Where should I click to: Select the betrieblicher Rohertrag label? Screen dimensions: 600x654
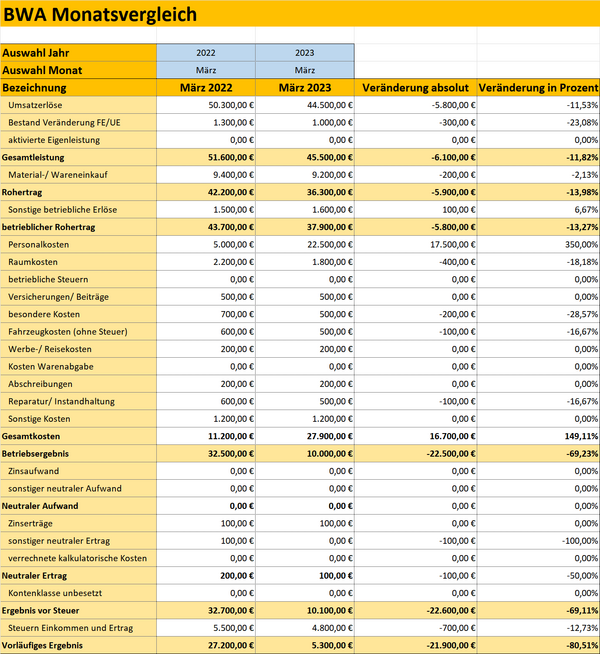[x=48, y=227]
